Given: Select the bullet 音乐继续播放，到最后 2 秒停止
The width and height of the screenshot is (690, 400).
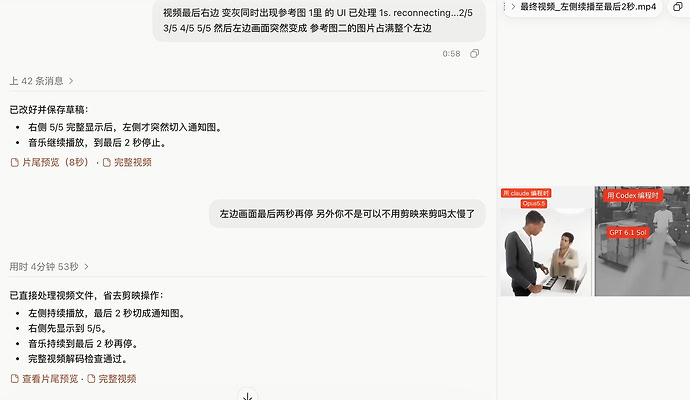Looking at the screenshot, I should click(97, 143).
